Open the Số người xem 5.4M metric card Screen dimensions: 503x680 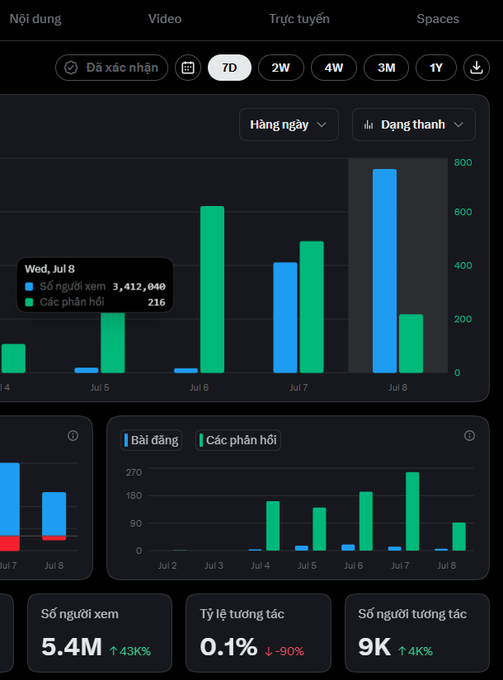click(x=100, y=633)
